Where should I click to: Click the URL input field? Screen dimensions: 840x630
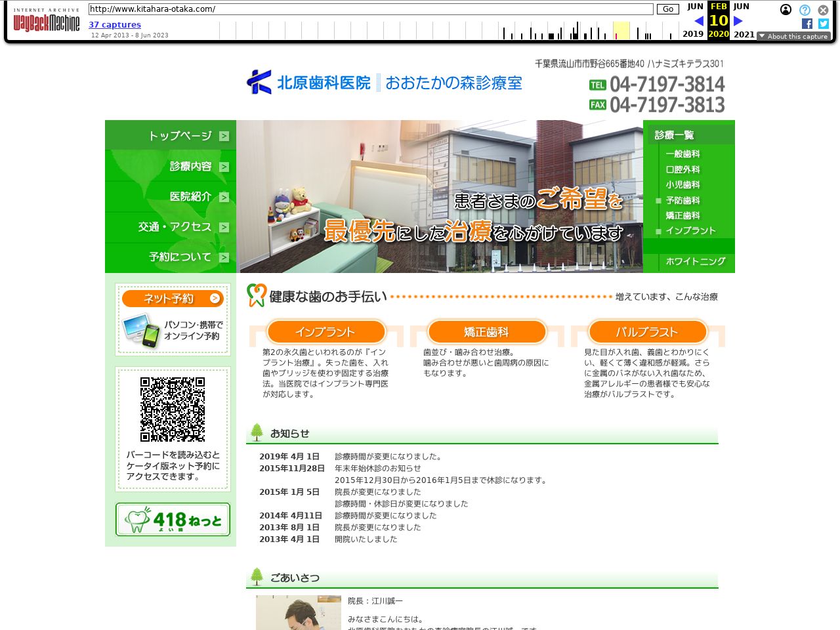[x=371, y=9]
